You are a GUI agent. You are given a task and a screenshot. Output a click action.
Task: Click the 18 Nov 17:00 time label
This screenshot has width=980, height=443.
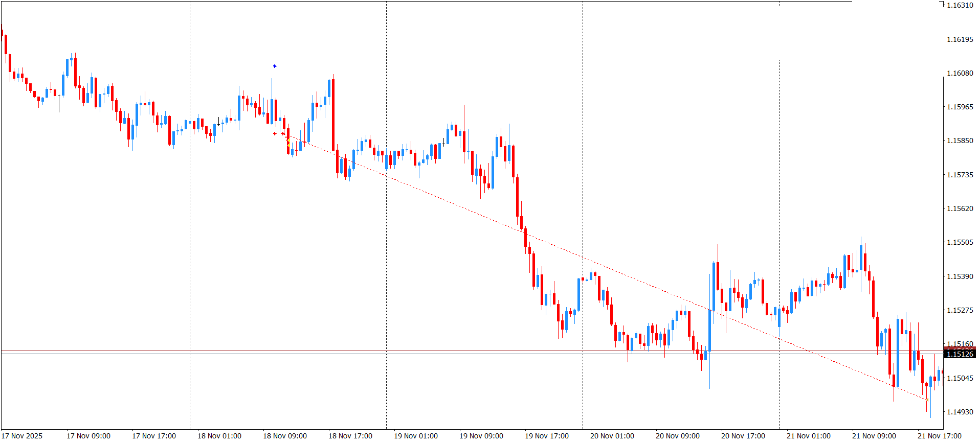click(x=350, y=436)
